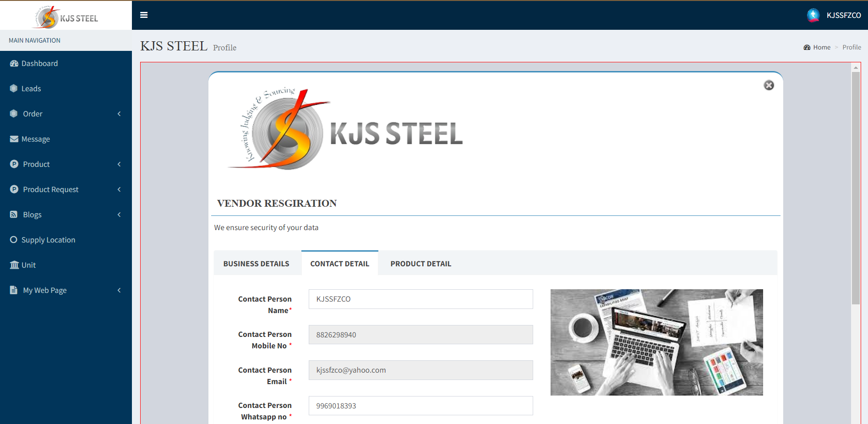Click the Home breadcrumb dashboard icon
This screenshot has width=868, height=424.
(x=807, y=47)
